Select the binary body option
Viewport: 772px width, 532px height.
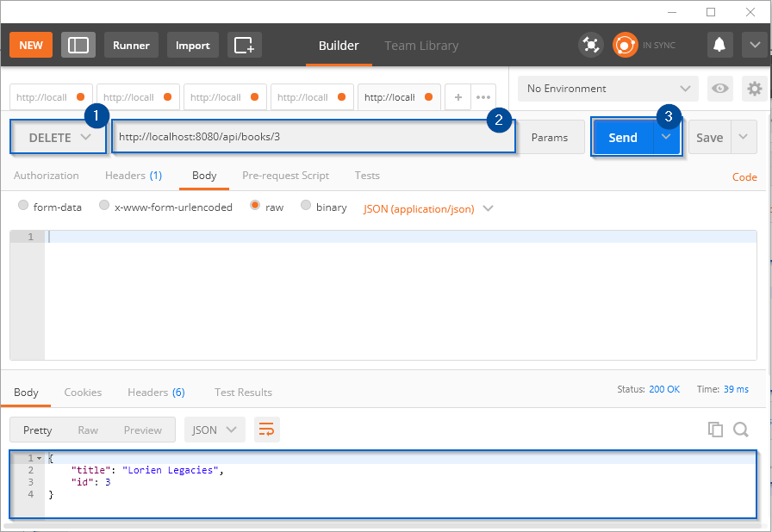[x=306, y=205]
